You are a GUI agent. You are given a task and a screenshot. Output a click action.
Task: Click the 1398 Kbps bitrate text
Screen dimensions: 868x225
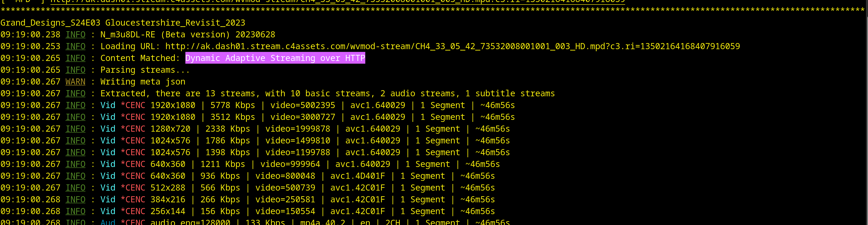(x=227, y=152)
